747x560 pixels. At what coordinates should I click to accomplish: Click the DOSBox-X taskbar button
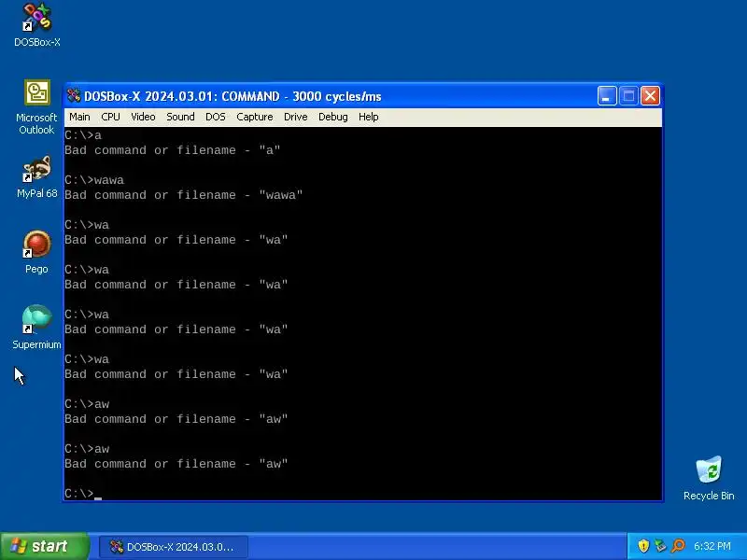[x=174, y=547]
